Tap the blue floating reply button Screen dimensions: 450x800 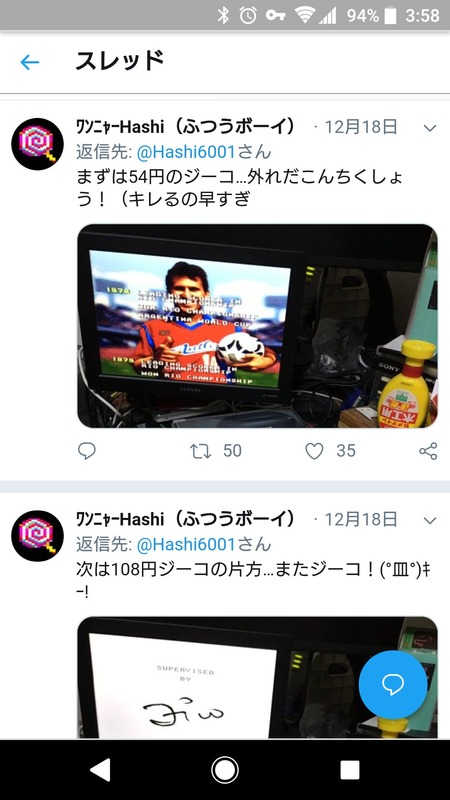pos(393,685)
